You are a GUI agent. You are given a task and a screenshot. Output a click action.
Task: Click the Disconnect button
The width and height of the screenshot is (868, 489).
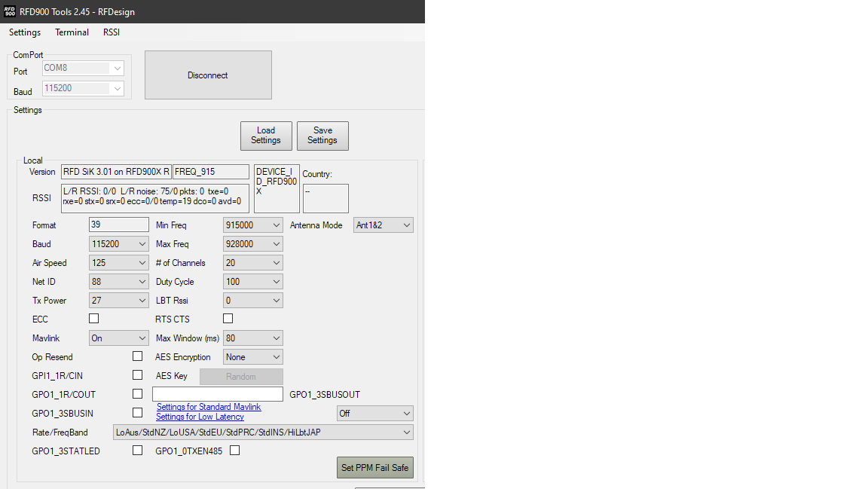click(208, 75)
